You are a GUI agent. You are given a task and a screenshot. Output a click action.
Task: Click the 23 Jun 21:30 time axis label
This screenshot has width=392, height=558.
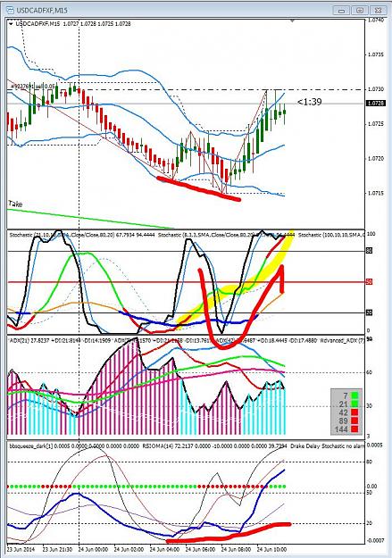click(x=57, y=549)
